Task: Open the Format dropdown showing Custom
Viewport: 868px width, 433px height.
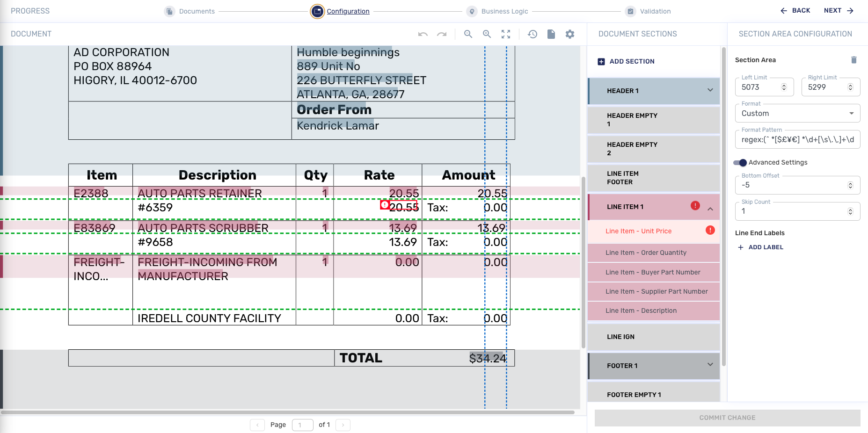Action: coord(797,114)
